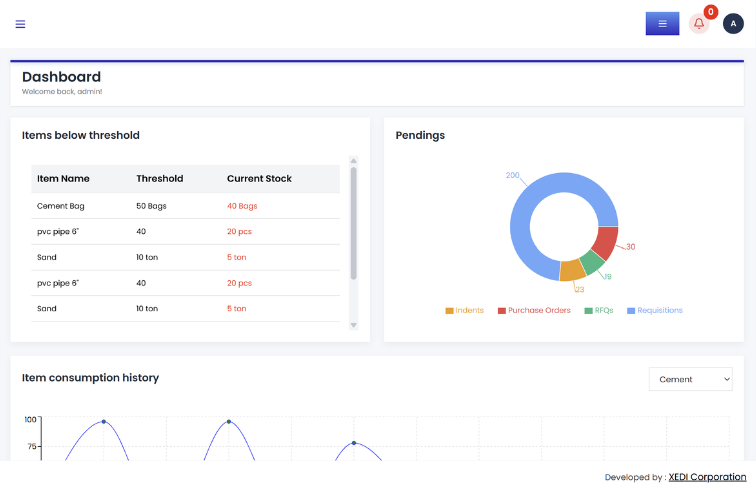
Task: Toggle the Indents legend entry
Action: 464,310
